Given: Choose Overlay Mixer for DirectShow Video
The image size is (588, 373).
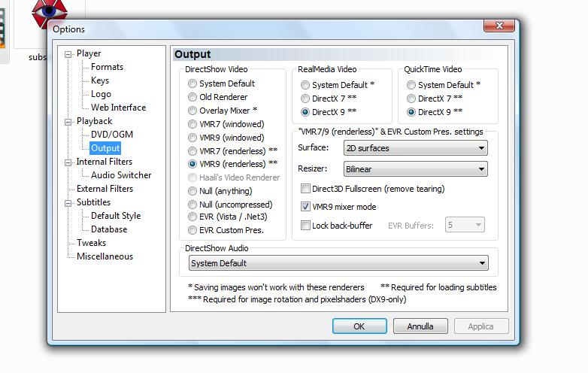Looking at the screenshot, I should pos(193,111).
